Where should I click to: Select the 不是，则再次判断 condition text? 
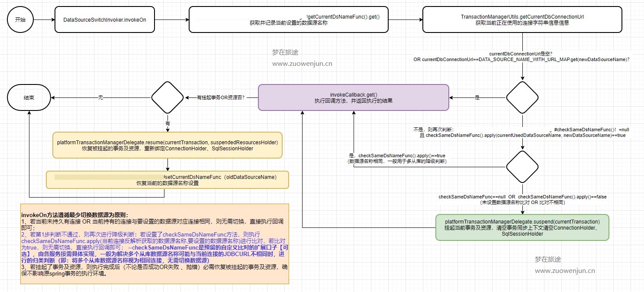pyautogui.click(x=522, y=132)
